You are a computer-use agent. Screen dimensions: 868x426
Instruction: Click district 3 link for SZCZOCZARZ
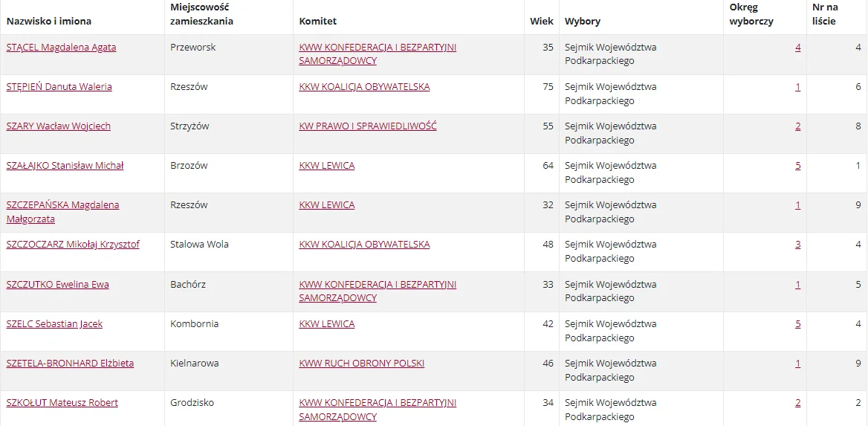point(797,245)
